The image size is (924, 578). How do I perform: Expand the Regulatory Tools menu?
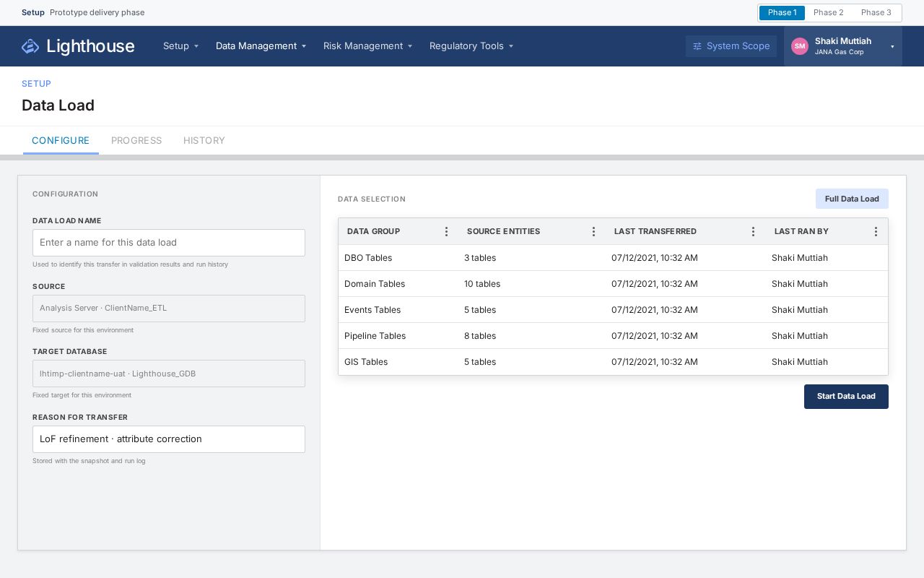tap(471, 46)
